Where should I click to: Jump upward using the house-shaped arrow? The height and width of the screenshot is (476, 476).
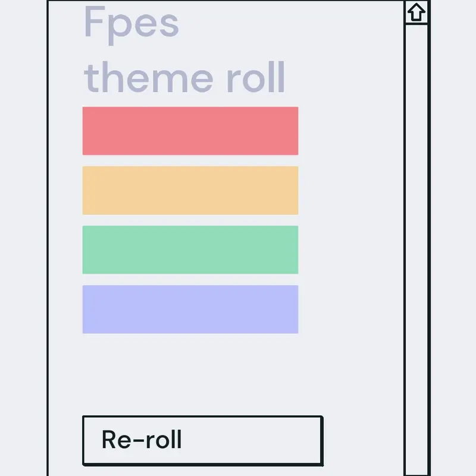(x=416, y=12)
